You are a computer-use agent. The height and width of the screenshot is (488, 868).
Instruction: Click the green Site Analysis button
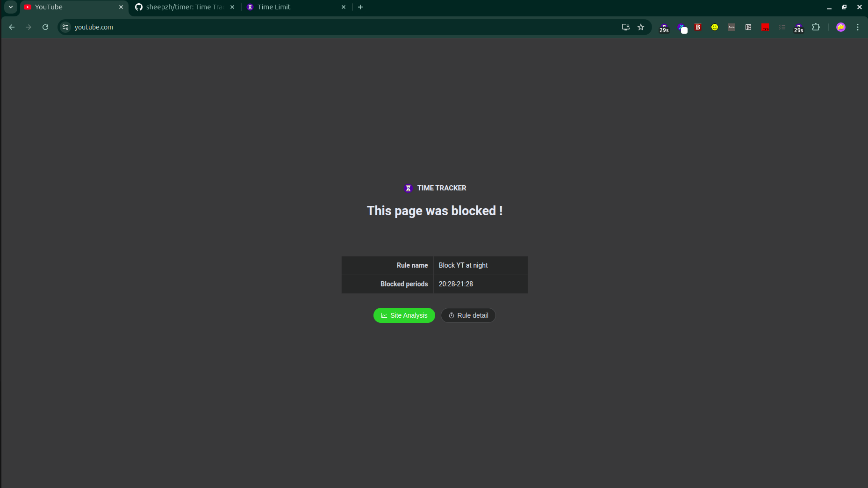(x=404, y=315)
